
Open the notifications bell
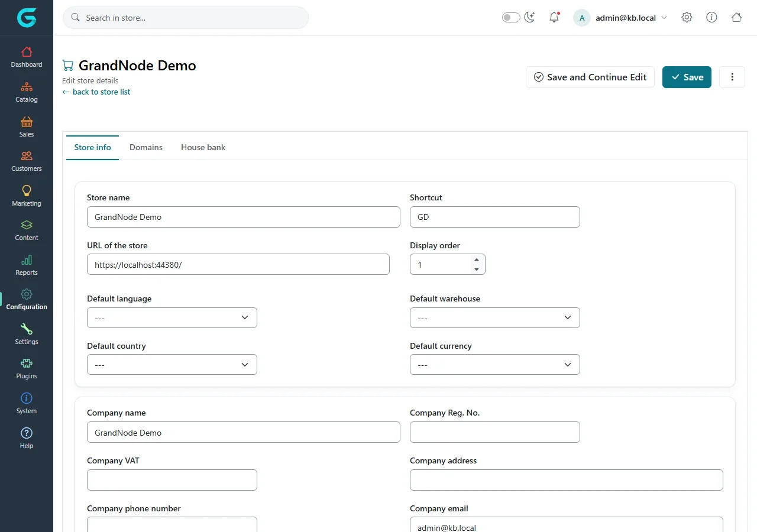click(554, 18)
